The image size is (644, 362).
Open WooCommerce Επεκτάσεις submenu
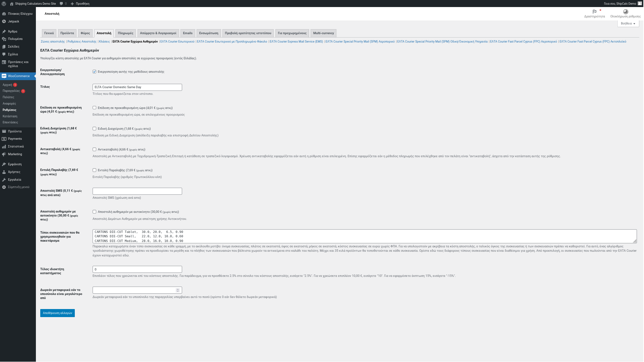[x=10, y=122]
